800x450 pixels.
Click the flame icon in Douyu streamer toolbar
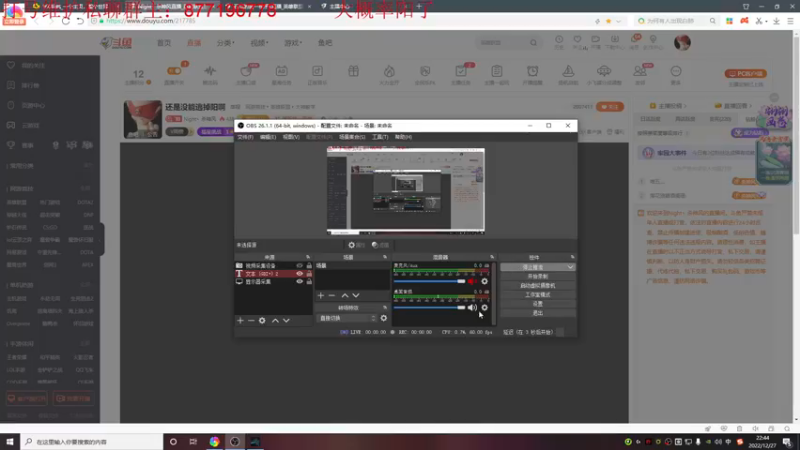click(389, 71)
